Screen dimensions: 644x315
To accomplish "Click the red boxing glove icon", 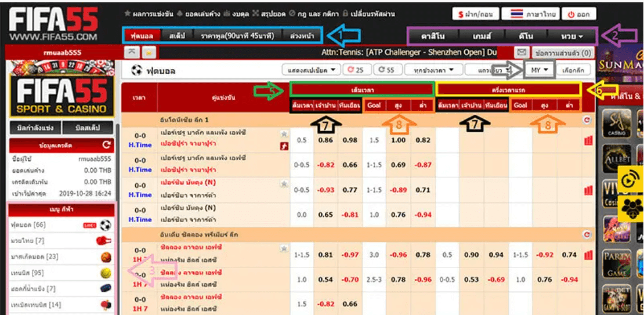I will tap(104, 241).
